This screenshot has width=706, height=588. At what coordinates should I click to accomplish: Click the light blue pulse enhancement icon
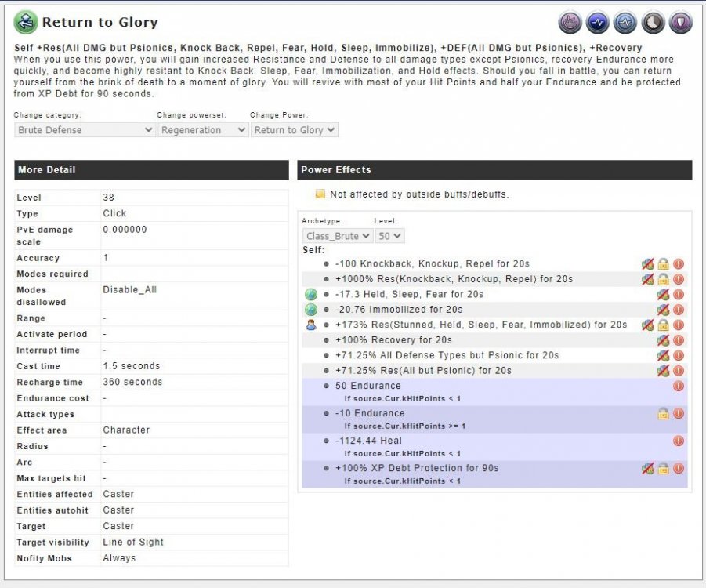point(625,23)
